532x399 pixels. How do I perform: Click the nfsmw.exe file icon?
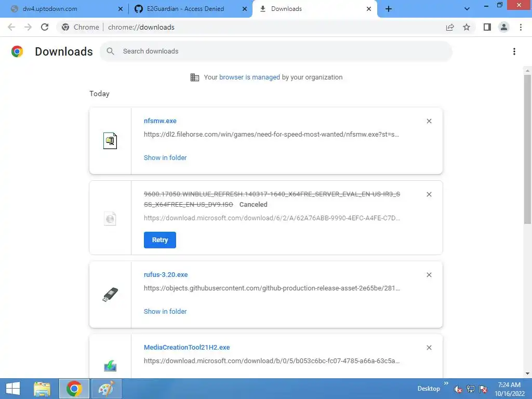110,140
